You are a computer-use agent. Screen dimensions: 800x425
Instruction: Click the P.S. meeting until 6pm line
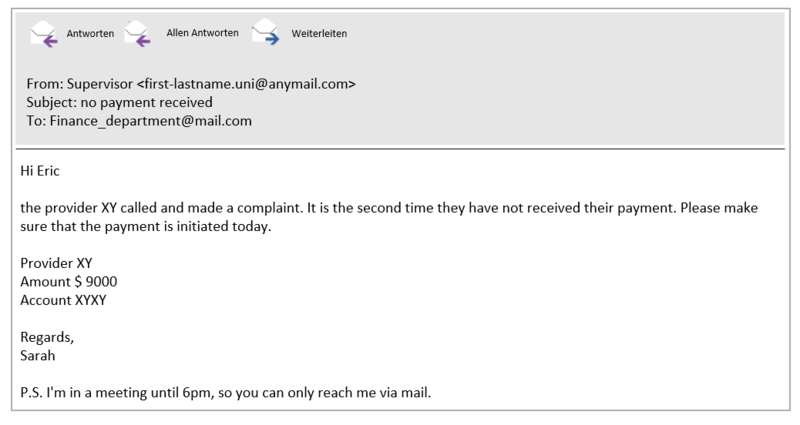(x=226, y=393)
